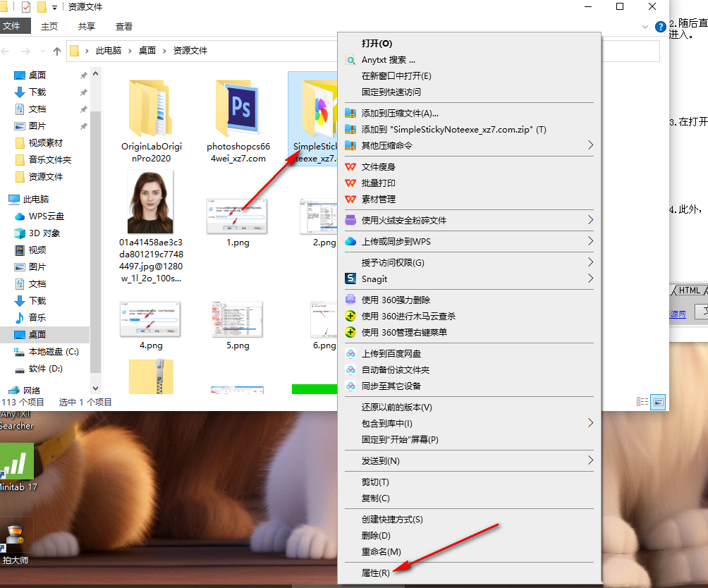The image size is (708, 588).
Task: Open Explorer help with the question mark
Action: pyautogui.click(x=661, y=27)
